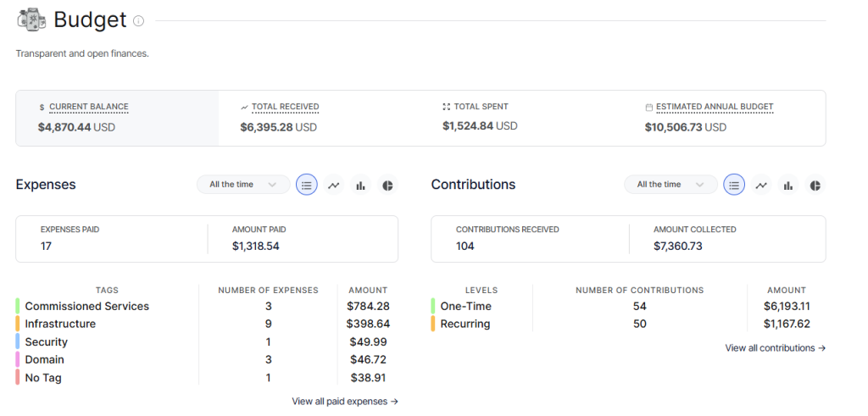Click the Recurring contribution level row
Image resolution: width=868 pixels, height=416 pixels.
tap(465, 324)
